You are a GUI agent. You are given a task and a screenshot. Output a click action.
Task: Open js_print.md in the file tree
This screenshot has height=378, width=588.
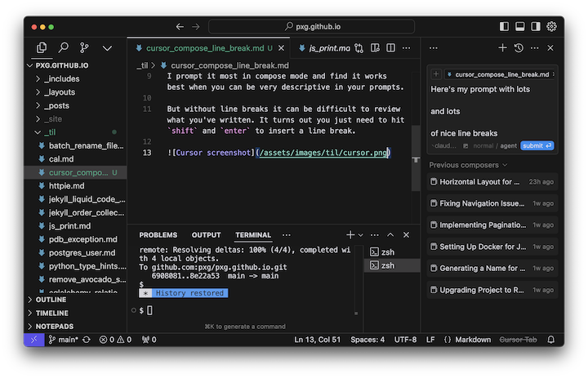75,226
